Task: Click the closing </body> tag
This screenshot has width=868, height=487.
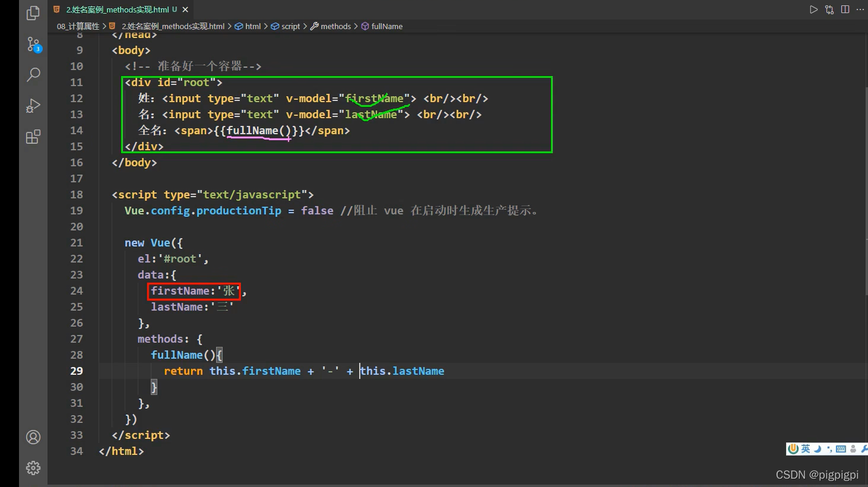Action: click(134, 162)
